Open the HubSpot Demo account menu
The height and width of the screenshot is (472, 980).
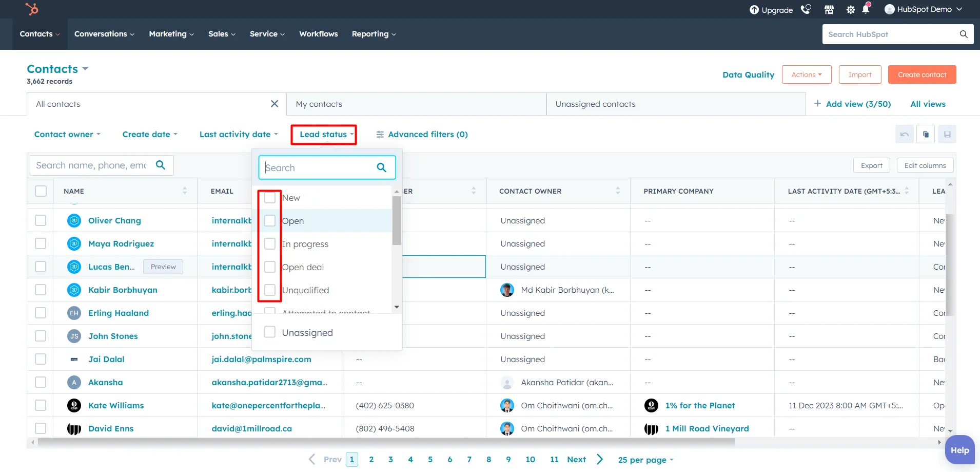click(x=923, y=9)
